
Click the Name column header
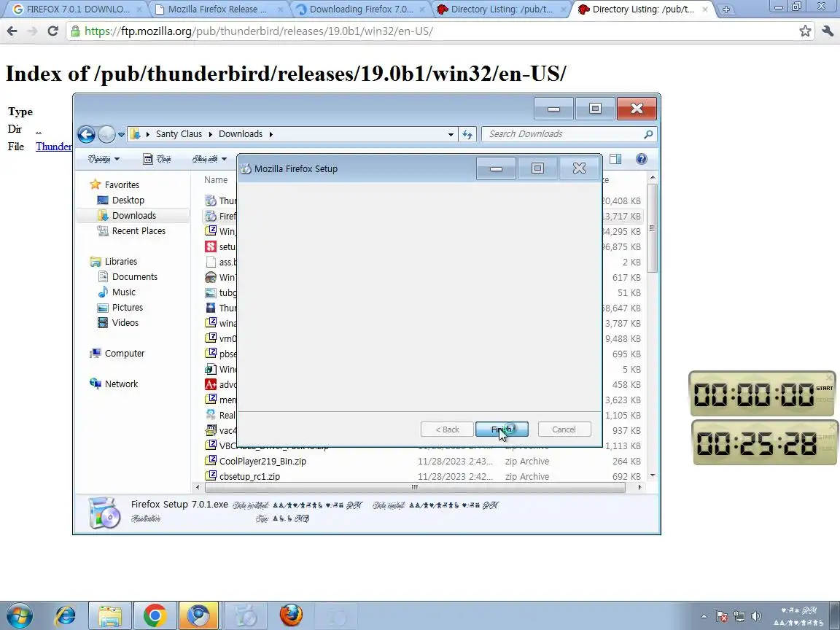point(216,180)
